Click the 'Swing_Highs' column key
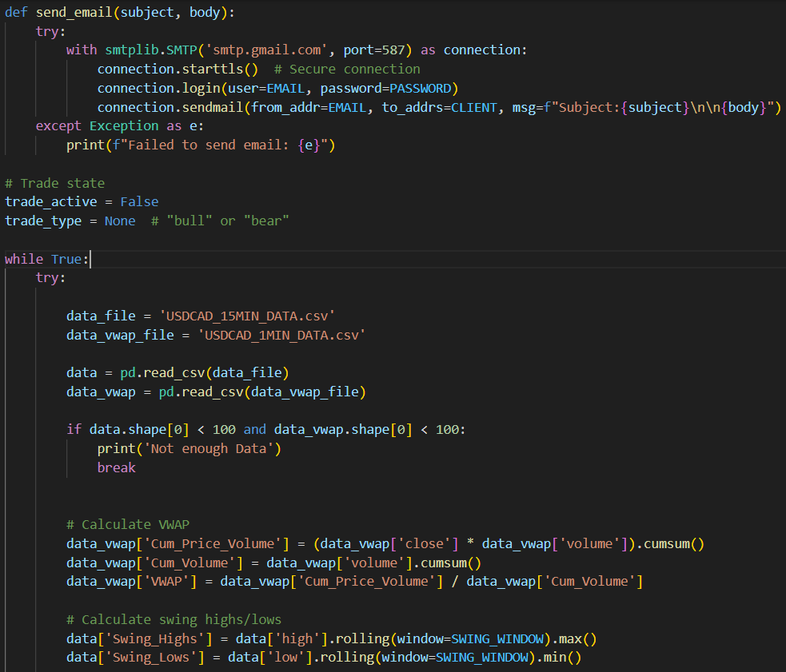The image size is (786, 672). tap(155, 638)
